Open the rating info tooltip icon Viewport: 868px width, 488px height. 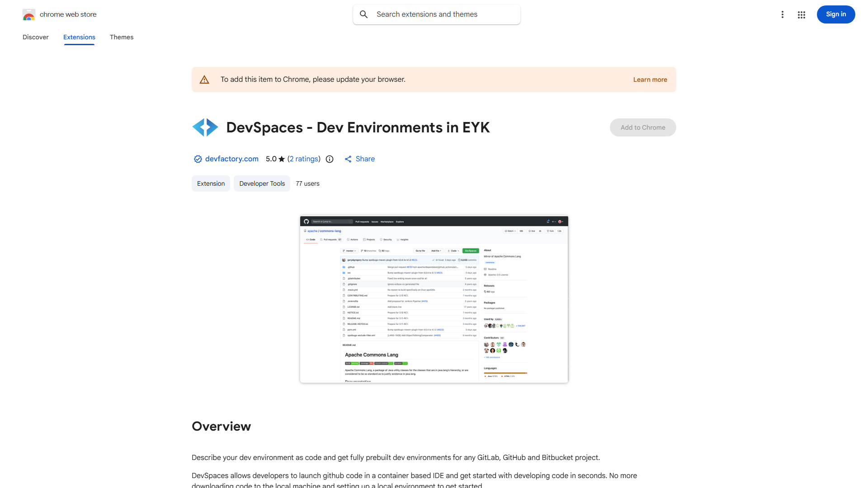[329, 159]
